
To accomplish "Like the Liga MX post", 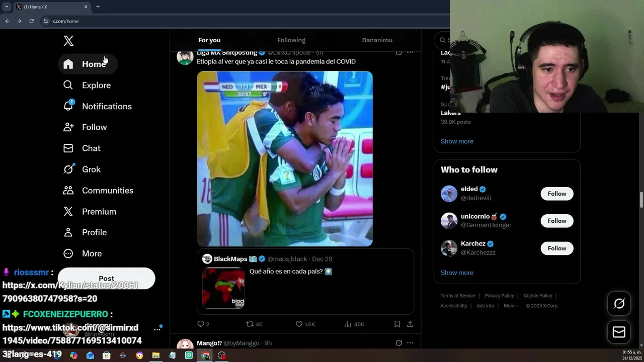I will pos(305,324).
